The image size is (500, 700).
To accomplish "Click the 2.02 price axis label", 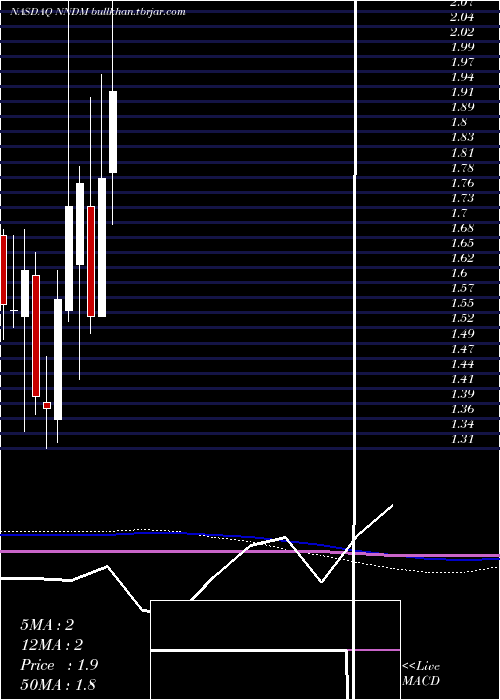I will (462, 32).
